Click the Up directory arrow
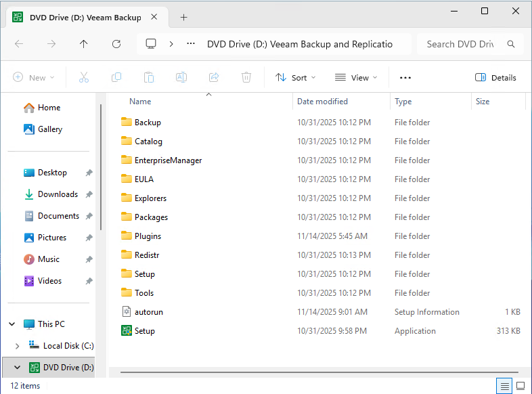The image size is (532, 394). [x=84, y=44]
